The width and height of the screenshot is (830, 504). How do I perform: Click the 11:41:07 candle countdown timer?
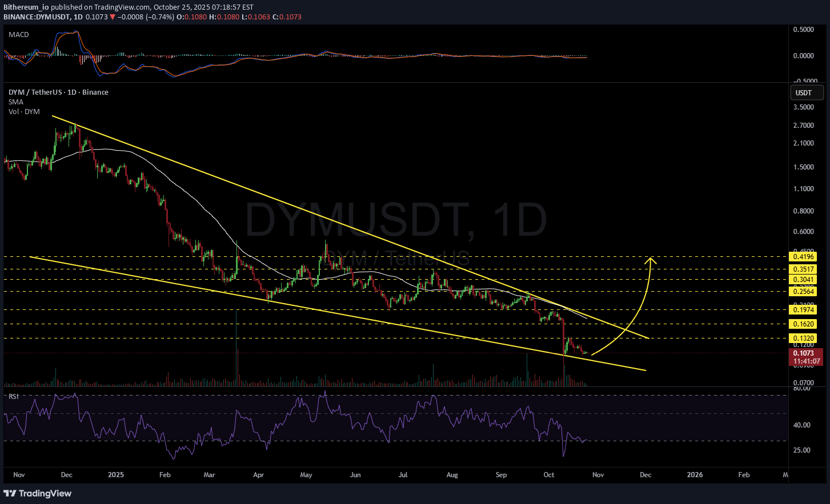point(806,361)
